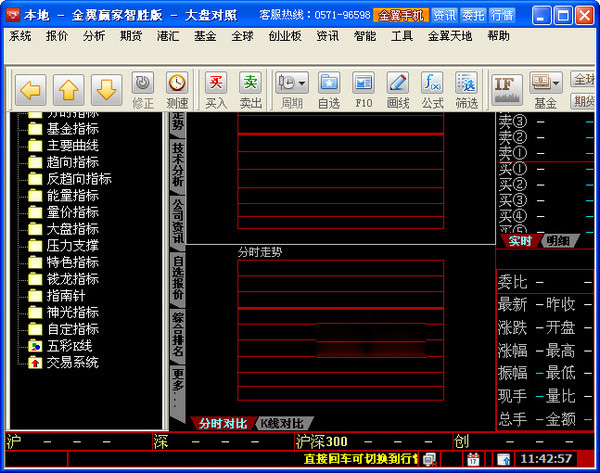Click the 行情 title bar button
The width and height of the screenshot is (600, 473).
click(502, 16)
